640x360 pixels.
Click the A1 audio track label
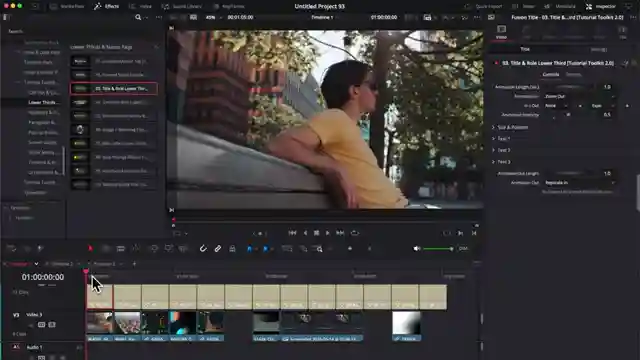click(x=16, y=347)
